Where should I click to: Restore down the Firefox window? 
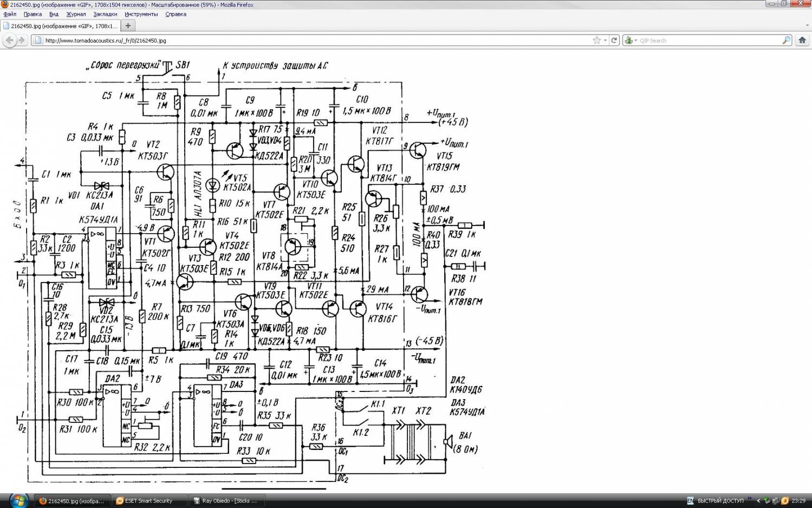coord(783,3)
